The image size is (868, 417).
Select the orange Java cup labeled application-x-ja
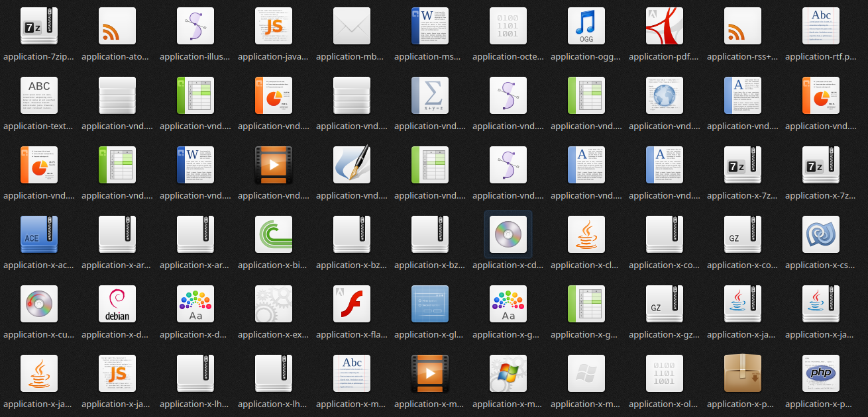point(39,373)
